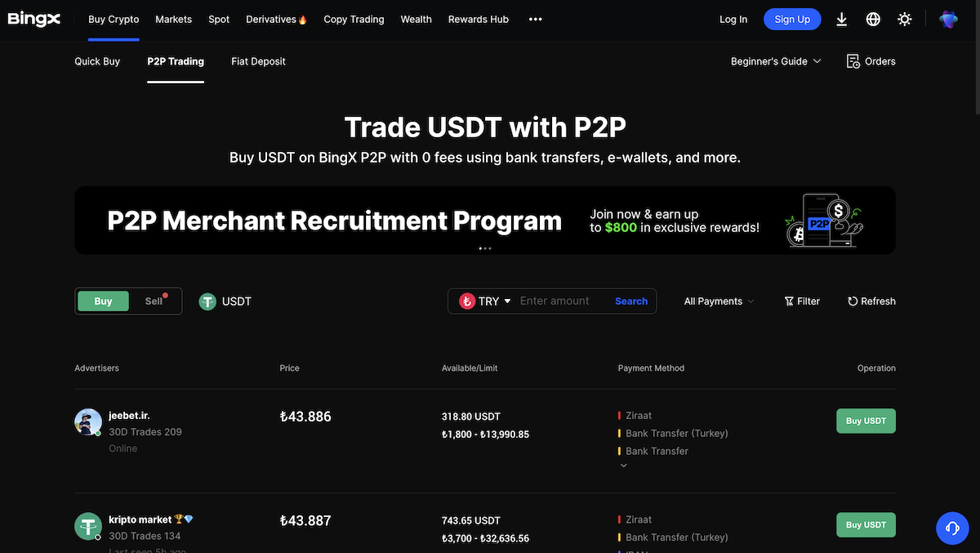Open the All Payments dropdown

[717, 301]
